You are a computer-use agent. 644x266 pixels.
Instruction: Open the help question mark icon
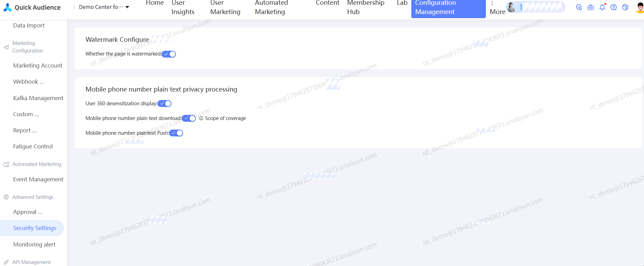tap(614, 7)
